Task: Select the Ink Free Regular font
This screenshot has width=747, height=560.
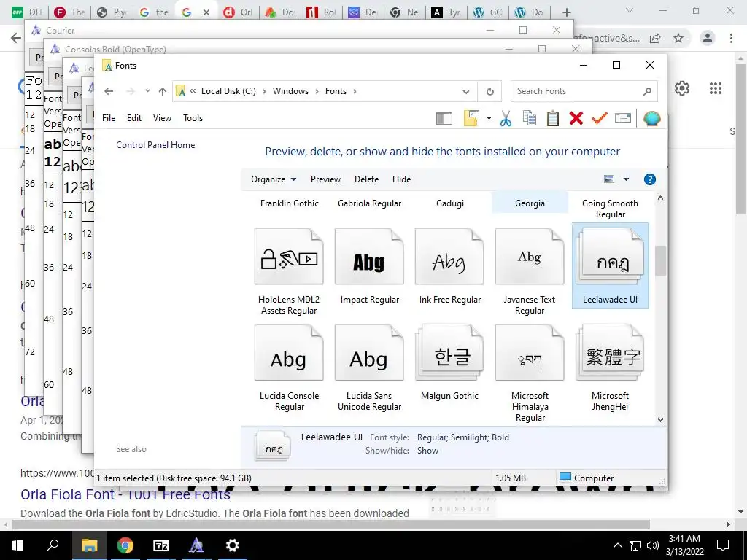Action: coord(449,265)
